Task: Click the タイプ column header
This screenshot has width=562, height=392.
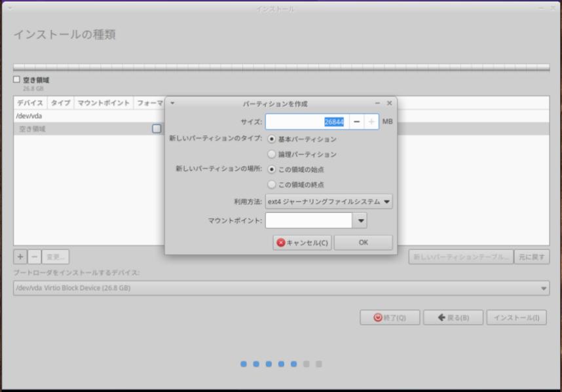Action: coord(60,103)
